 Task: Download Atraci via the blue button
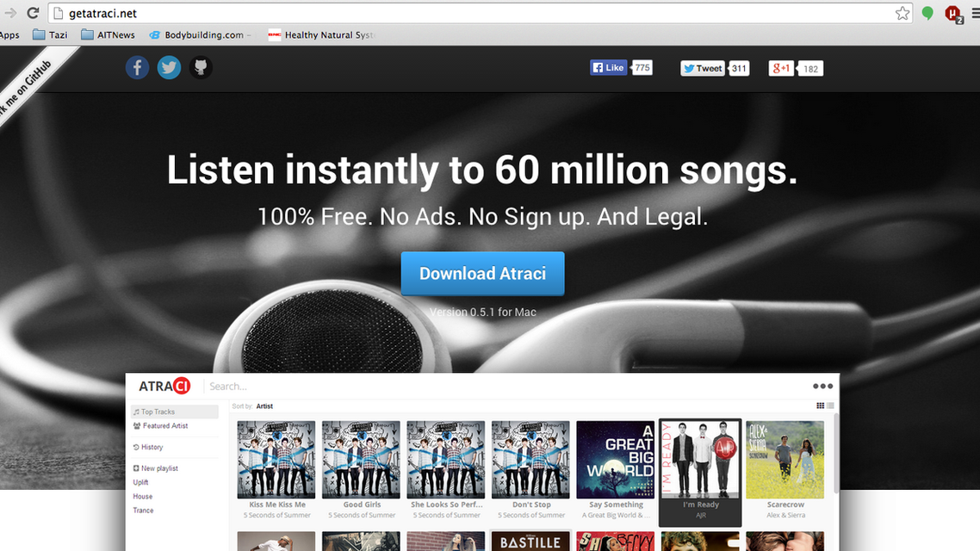(482, 274)
